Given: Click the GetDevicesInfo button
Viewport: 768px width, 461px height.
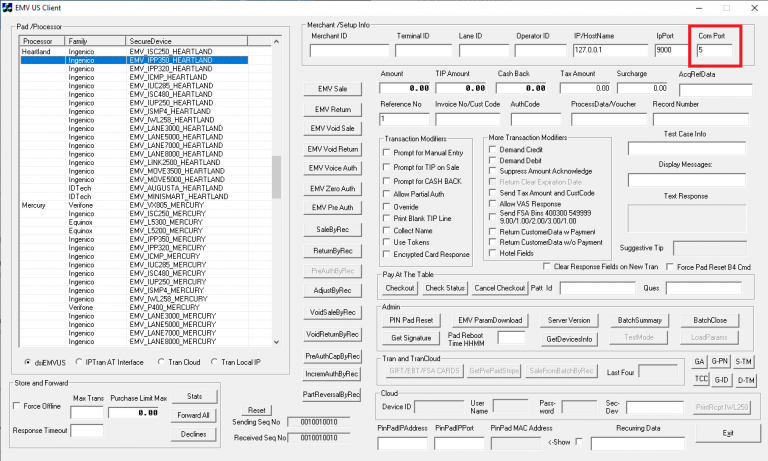Looking at the screenshot, I should click(x=569, y=339).
